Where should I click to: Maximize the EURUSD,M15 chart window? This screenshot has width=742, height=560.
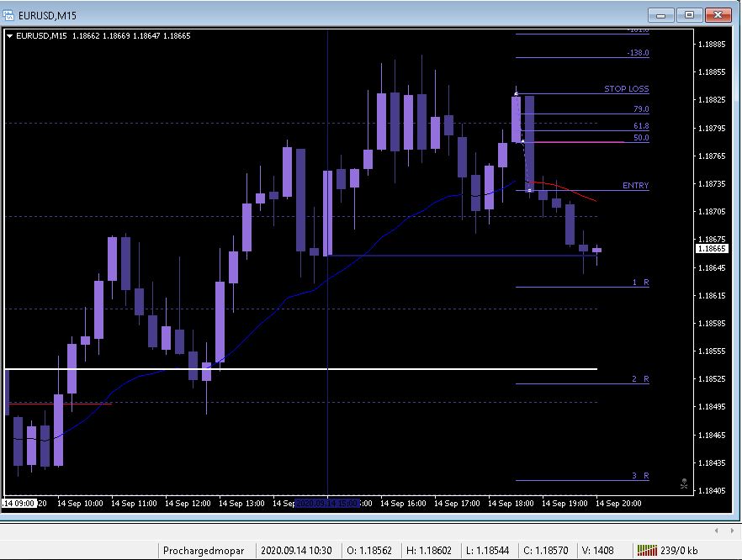pyautogui.click(x=690, y=15)
